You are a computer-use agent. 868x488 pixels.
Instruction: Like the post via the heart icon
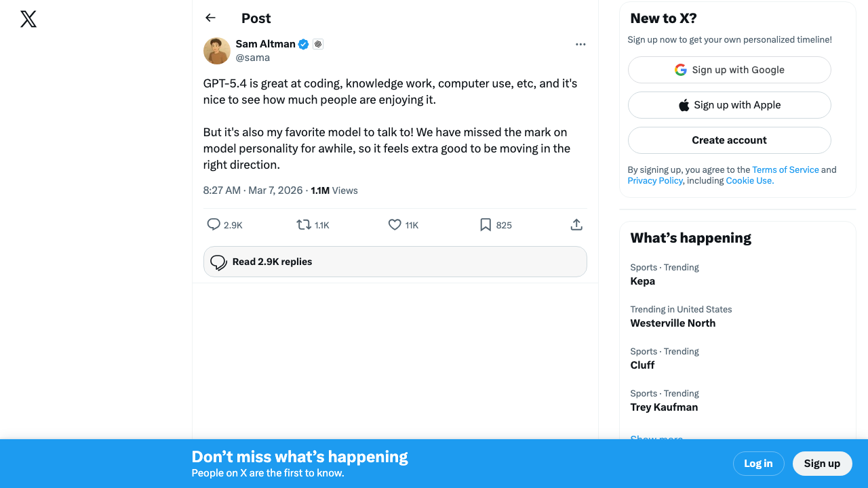coord(395,224)
